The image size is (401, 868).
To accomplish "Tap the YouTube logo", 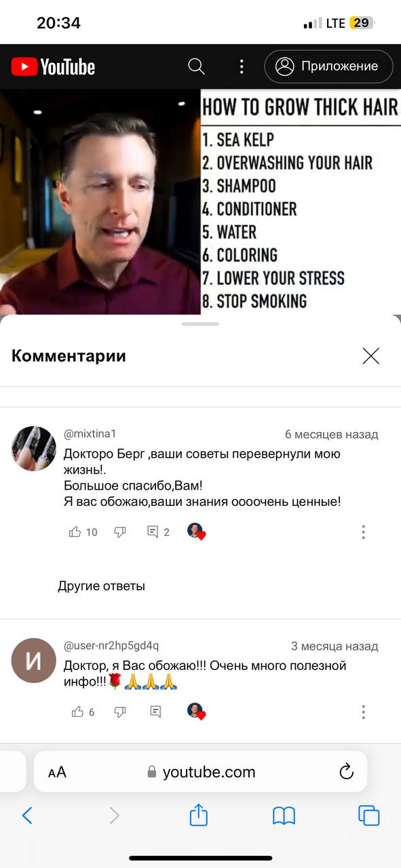I will point(53,66).
